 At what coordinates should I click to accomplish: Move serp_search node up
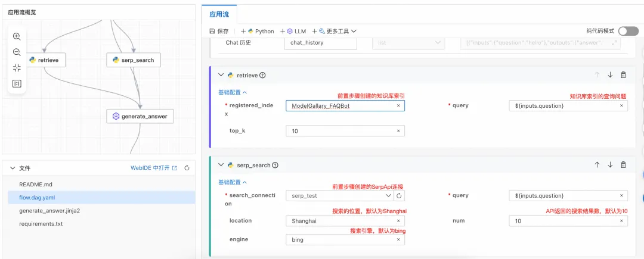597,165
